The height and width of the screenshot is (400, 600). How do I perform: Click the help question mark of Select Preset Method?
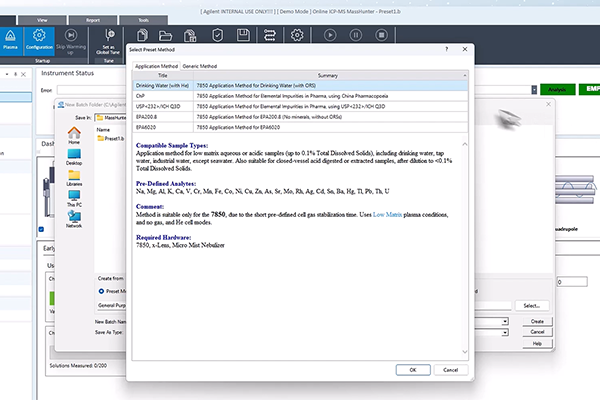pyautogui.click(x=447, y=49)
